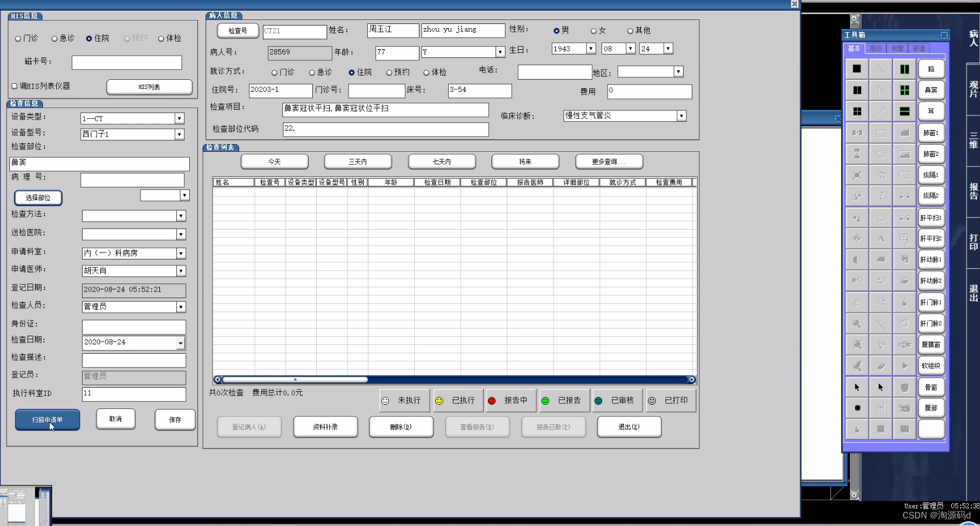
Task: Click the open folder icon in toolbox
Action: pyautogui.click(x=905, y=281)
